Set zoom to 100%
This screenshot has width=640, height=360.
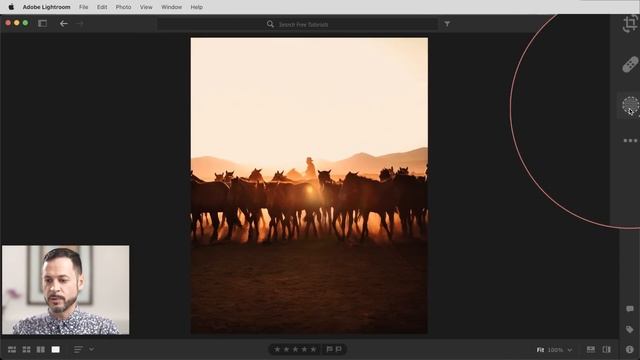point(555,350)
